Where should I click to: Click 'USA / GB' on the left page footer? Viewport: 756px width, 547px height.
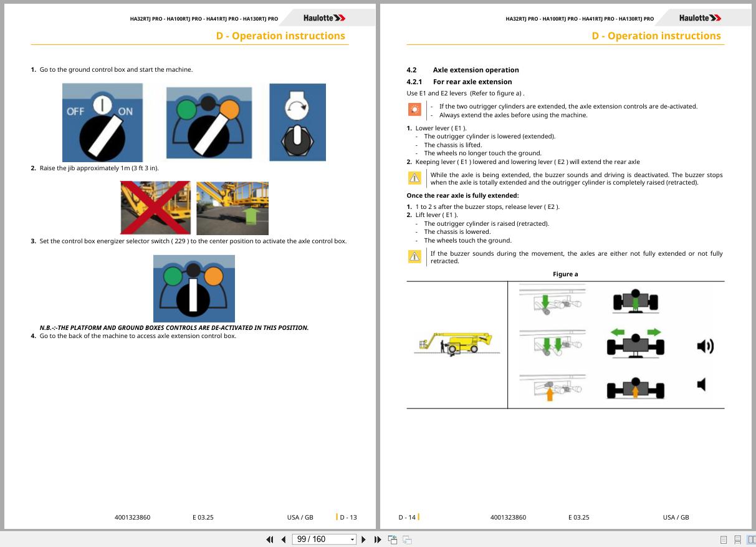[300, 517]
